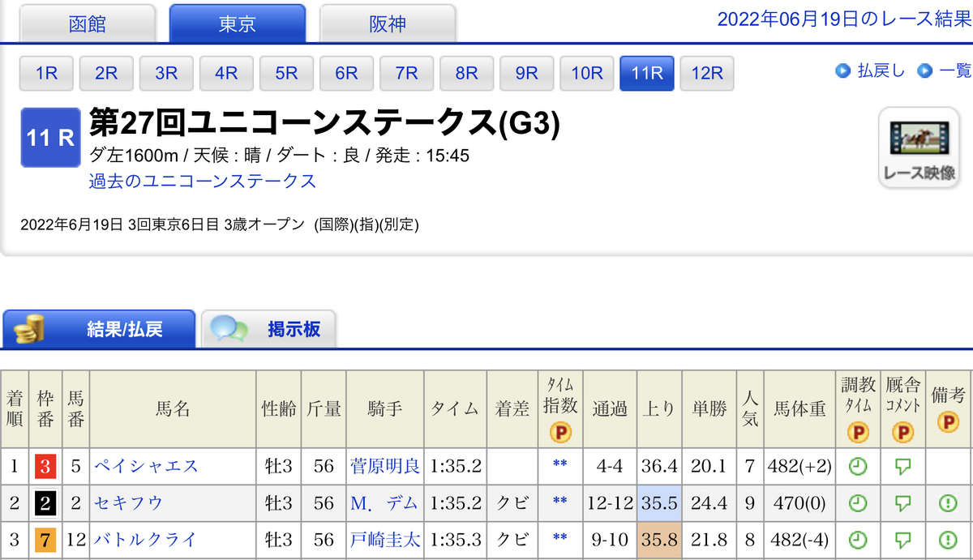Viewport: 973px width, 560px height.
Task: Open jockey page M. デム
Action: 385,503
